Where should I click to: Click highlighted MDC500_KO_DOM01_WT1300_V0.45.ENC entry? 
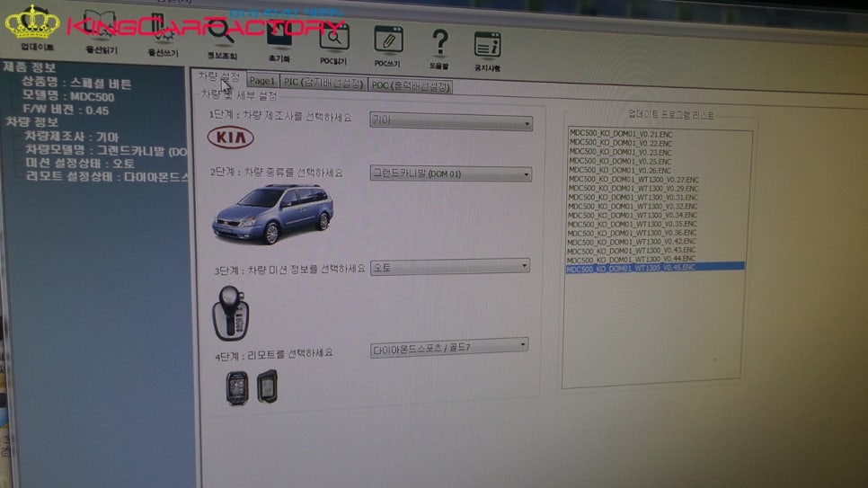click(x=655, y=268)
